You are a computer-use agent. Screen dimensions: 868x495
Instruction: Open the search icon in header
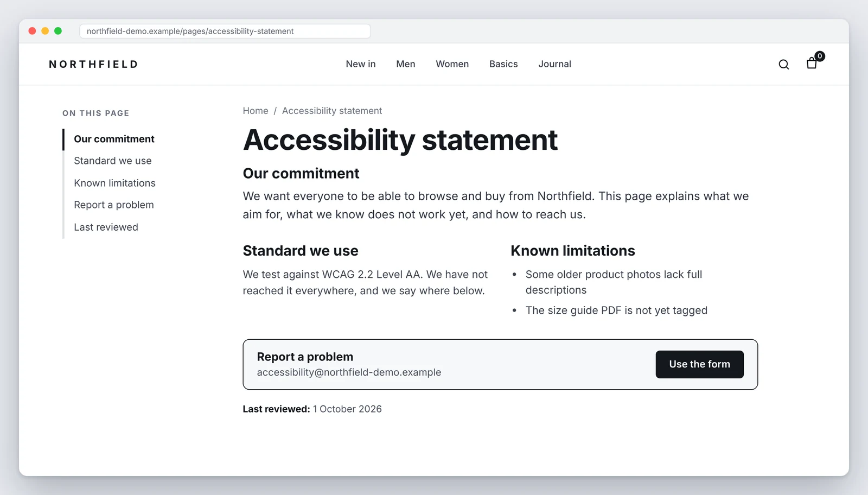pyautogui.click(x=783, y=65)
